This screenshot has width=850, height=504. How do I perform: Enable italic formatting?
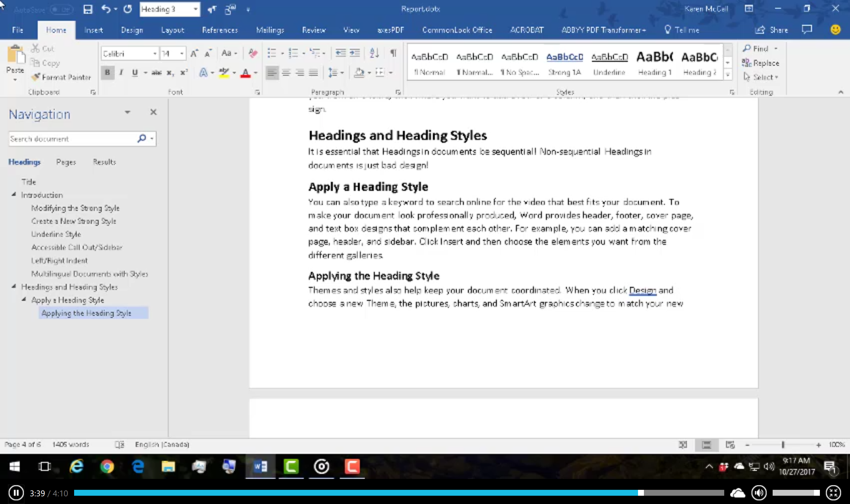(x=121, y=72)
